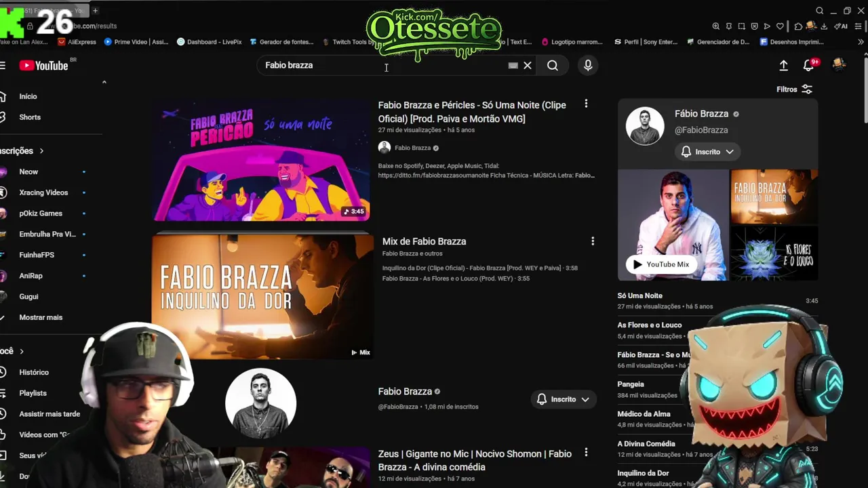Expand the Inscrições section chevron
This screenshot has height=488, width=868.
(x=41, y=150)
